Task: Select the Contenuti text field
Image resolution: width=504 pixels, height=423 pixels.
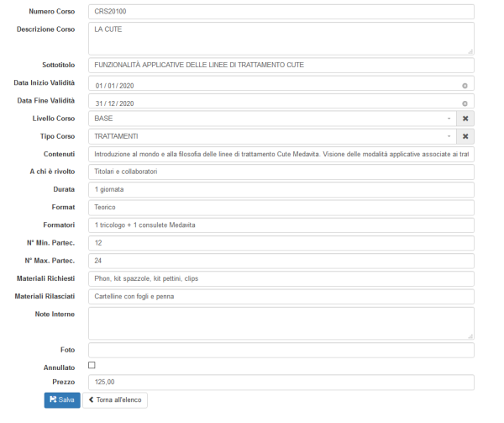Action: [281, 154]
